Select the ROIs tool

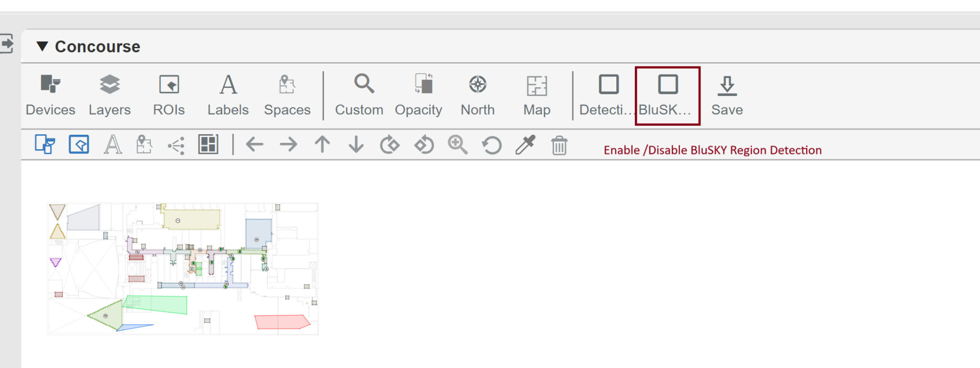click(169, 96)
